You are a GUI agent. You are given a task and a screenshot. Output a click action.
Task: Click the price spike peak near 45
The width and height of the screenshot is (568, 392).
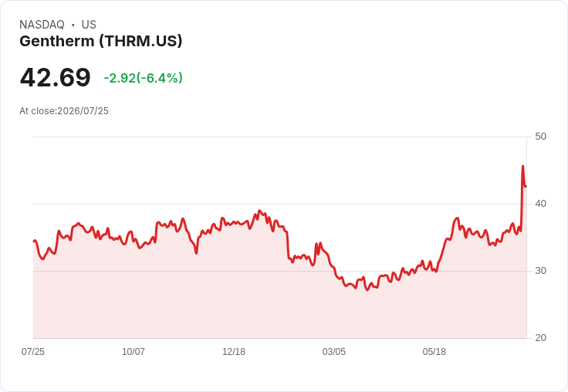point(522,166)
